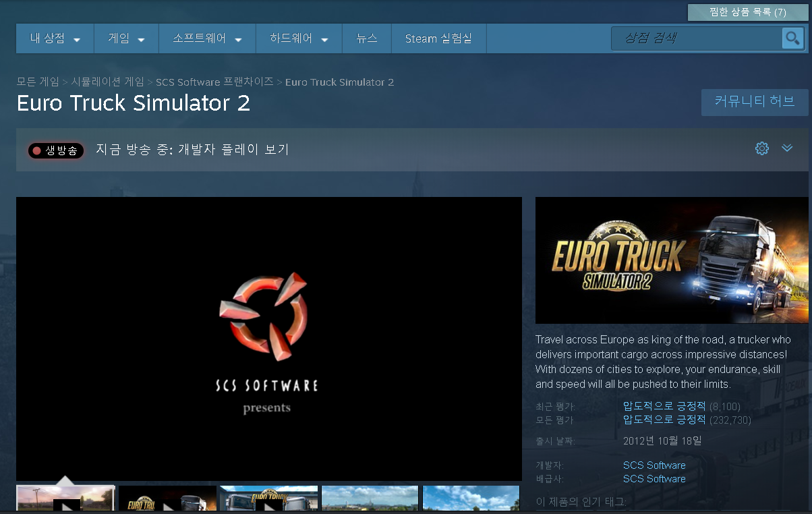812x514 pixels.
Task: Open the 내 상점 dropdown menu
Action: (55, 38)
